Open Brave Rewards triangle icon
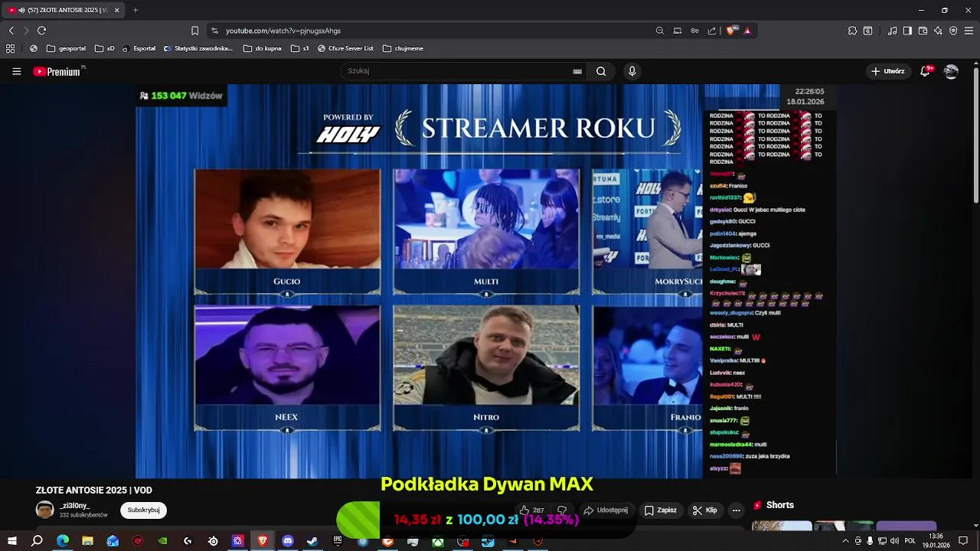Screen dimensions: 980x551 (x=747, y=31)
